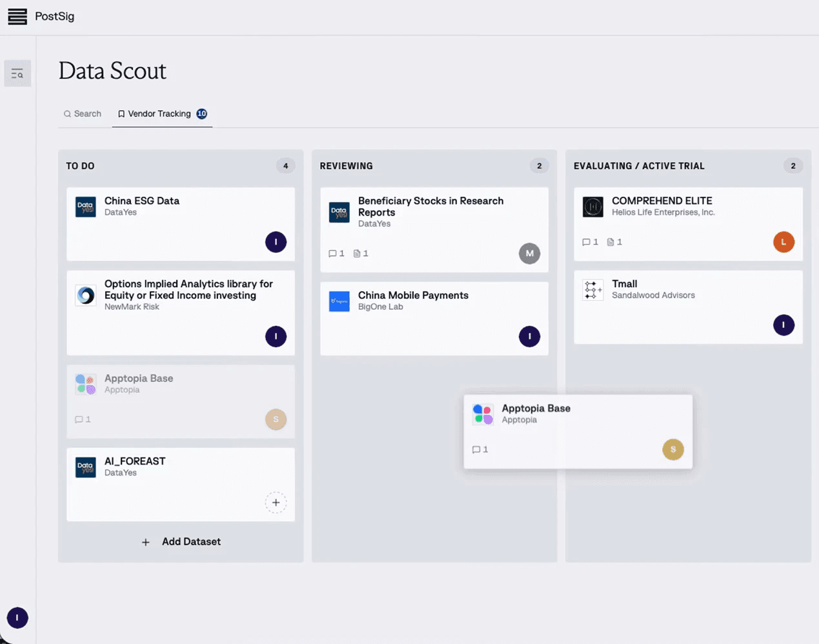The width and height of the screenshot is (819, 644).
Task: Click document icon on COMPREHEND ELITE card
Action: click(611, 242)
